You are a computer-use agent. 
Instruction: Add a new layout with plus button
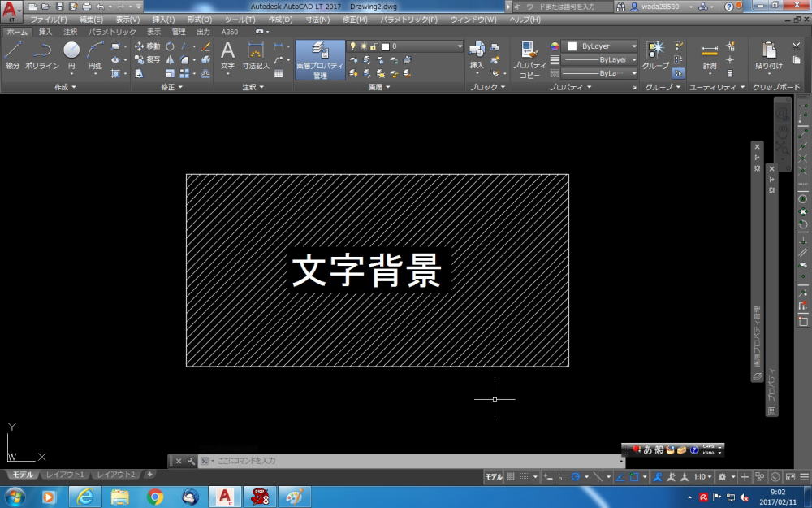(149, 474)
